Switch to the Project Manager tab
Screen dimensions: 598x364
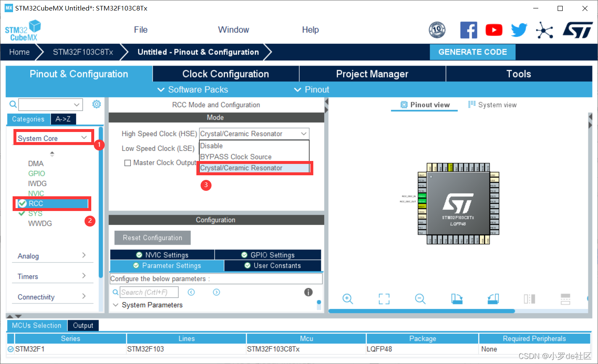[x=372, y=74]
